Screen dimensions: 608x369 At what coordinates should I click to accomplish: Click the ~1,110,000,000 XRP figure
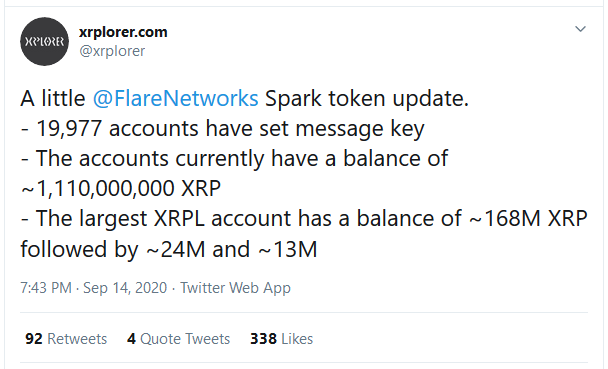pos(121,188)
